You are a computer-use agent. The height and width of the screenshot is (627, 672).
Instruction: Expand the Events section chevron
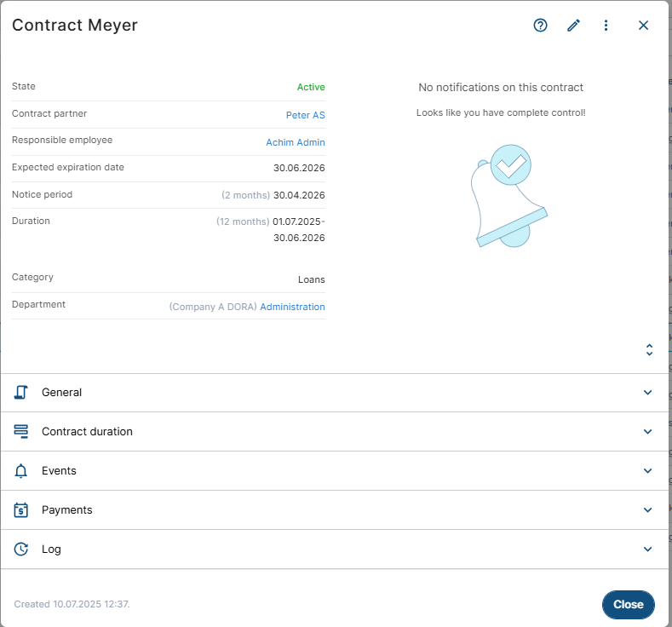(647, 470)
